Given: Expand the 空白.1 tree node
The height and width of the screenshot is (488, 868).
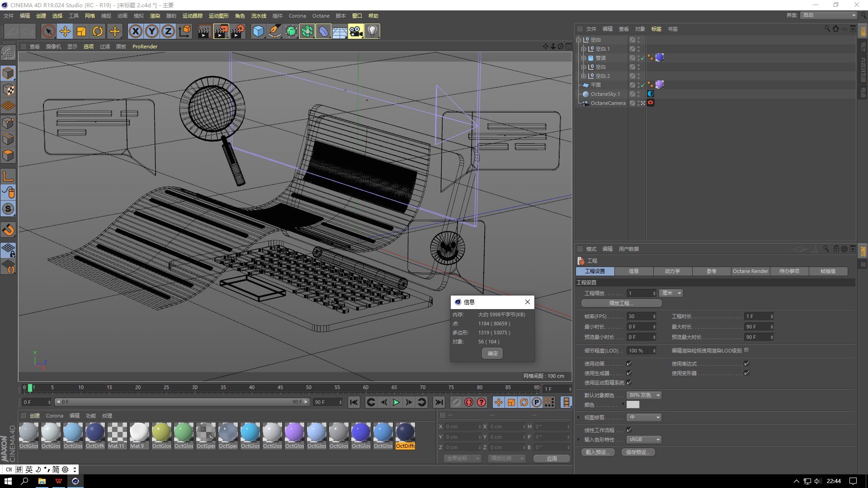Looking at the screenshot, I should 583,49.
